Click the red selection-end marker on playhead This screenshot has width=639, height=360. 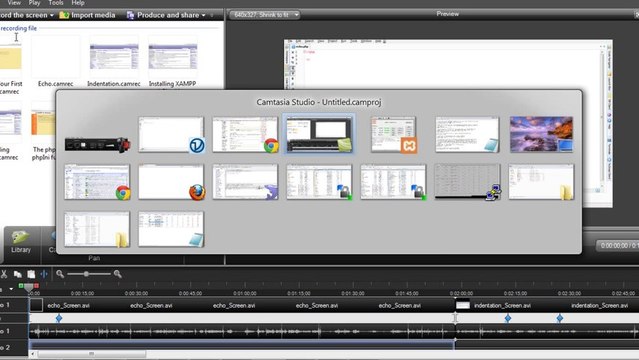pyautogui.click(x=36, y=286)
